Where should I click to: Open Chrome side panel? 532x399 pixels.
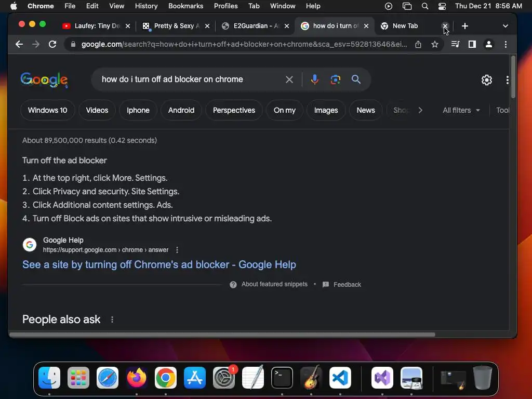(472, 44)
